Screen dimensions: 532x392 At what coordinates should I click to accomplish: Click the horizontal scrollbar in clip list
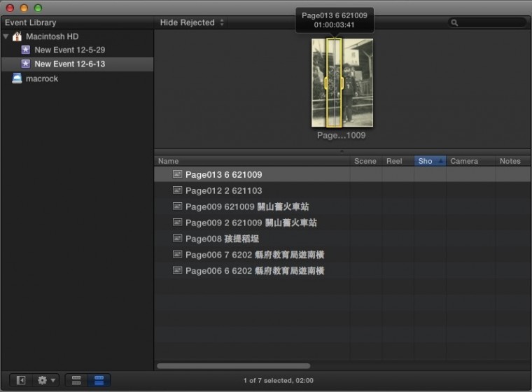point(233,365)
